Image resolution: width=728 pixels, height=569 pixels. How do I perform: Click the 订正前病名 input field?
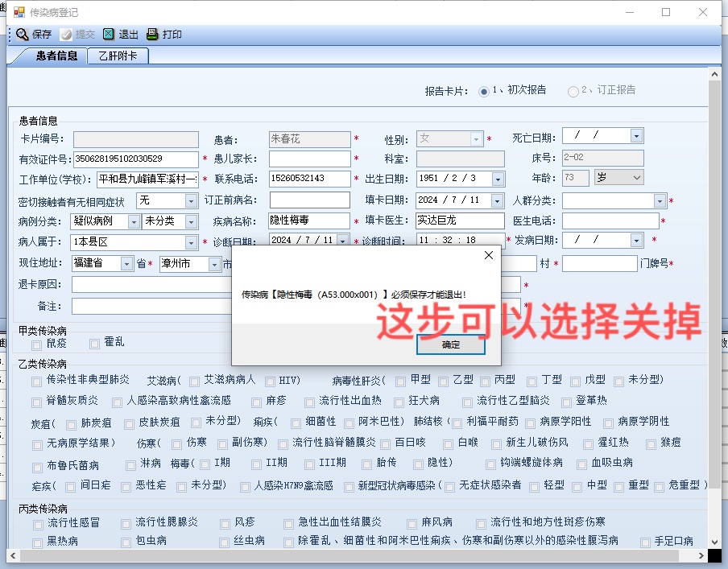310,200
